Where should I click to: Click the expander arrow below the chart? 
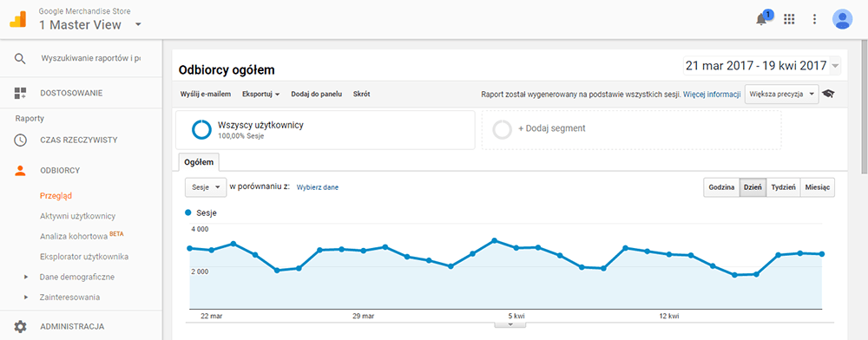[510, 324]
